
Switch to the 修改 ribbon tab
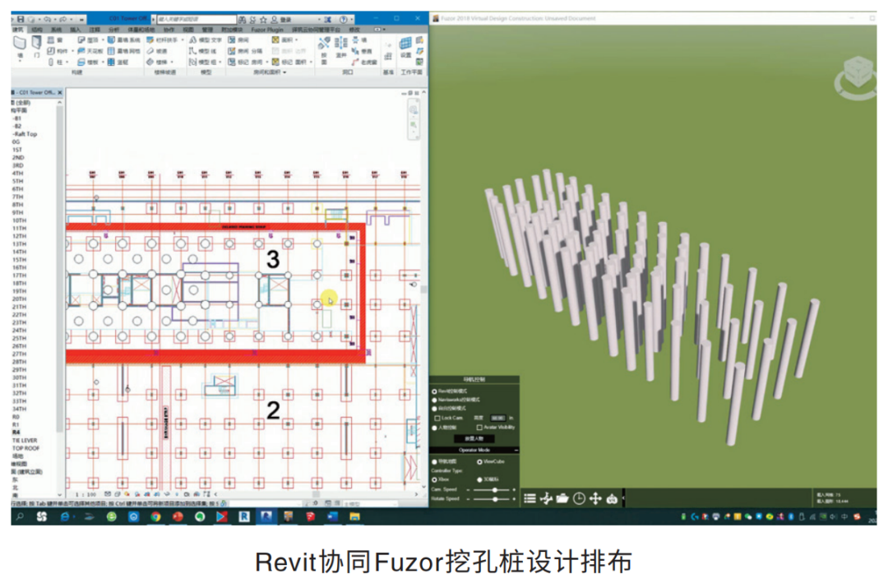354,30
